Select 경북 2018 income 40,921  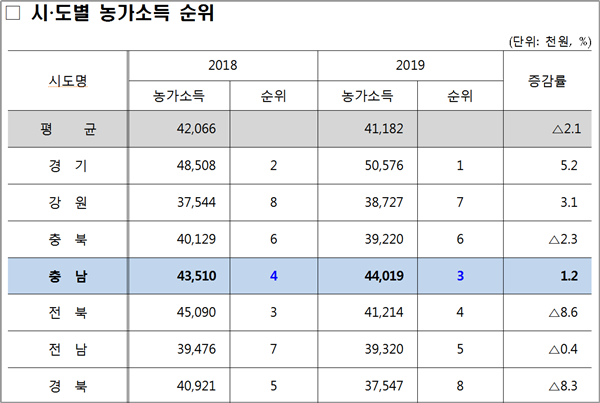[x=196, y=386]
